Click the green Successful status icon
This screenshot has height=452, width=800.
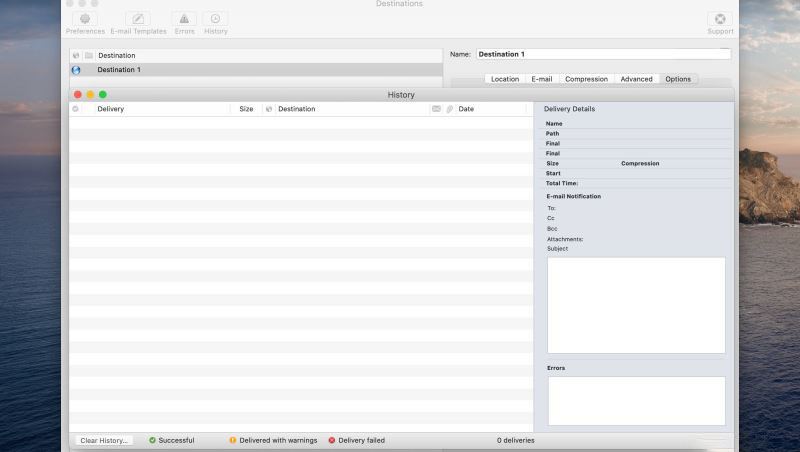coord(152,440)
